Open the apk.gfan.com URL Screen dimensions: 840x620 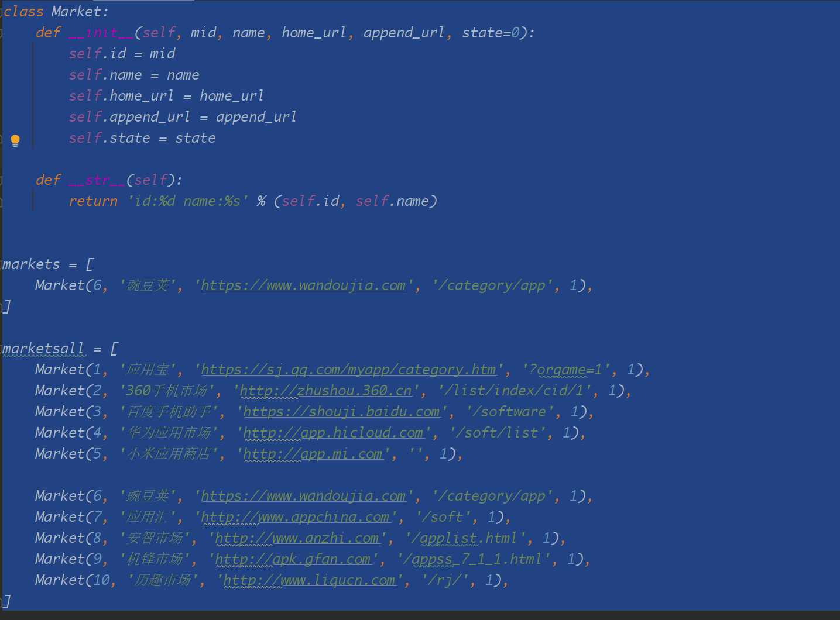click(293, 559)
